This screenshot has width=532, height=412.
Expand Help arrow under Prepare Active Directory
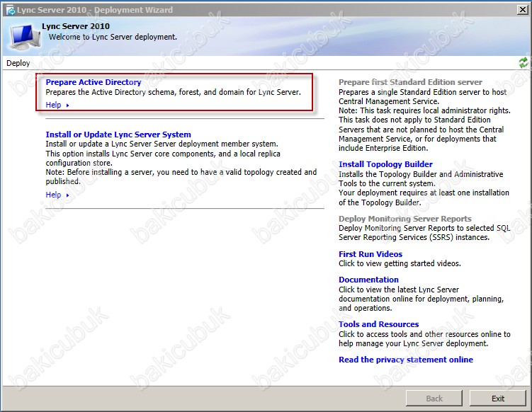[x=67, y=105]
